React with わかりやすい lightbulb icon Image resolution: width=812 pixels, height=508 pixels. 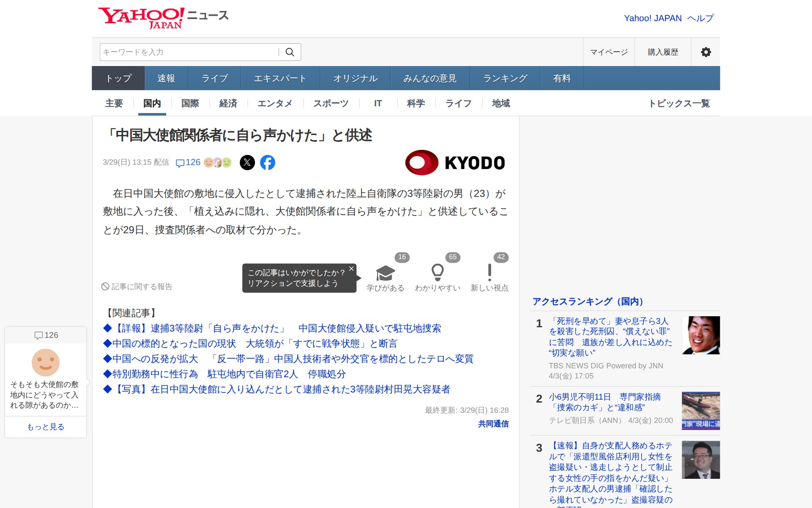coord(437,273)
